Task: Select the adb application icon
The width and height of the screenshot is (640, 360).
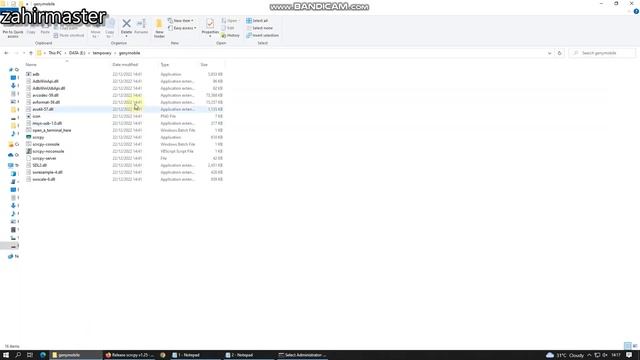Action: [x=29, y=74]
